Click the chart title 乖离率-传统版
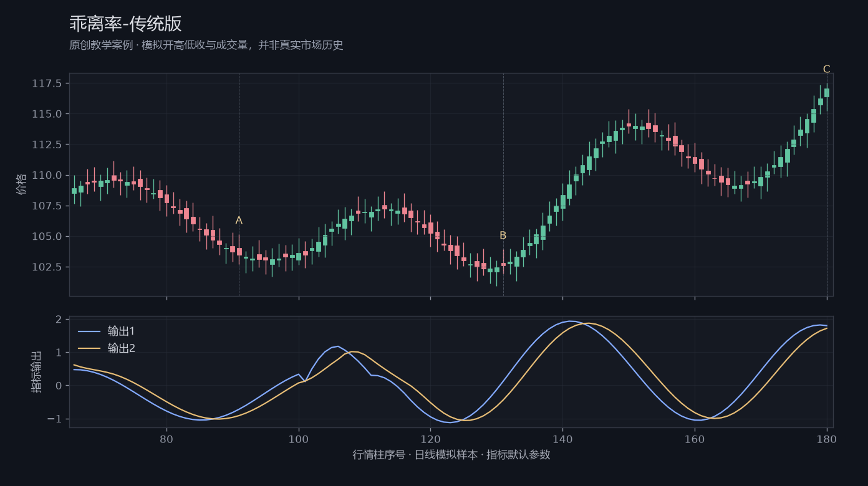This screenshot has width=868, height=486. (125, 24)
